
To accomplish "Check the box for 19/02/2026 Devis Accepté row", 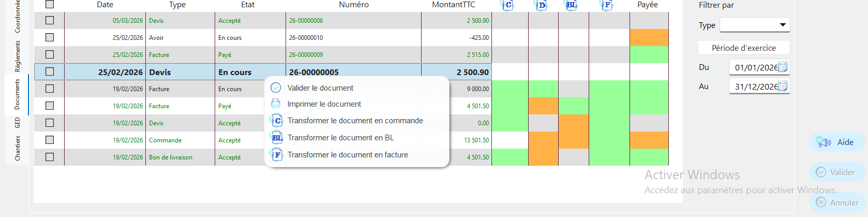I will (50, 123).
